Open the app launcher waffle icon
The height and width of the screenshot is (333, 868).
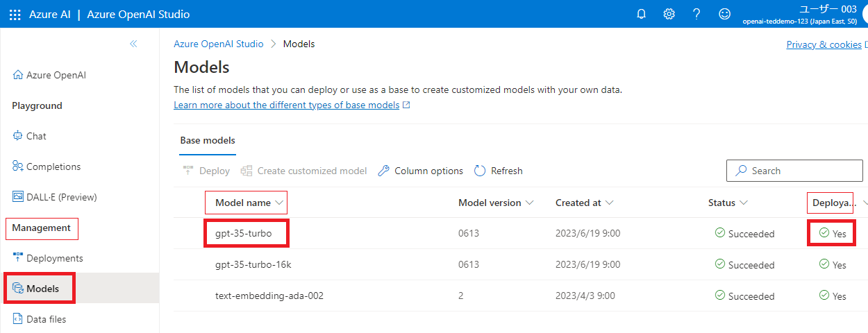coord(15,14)
